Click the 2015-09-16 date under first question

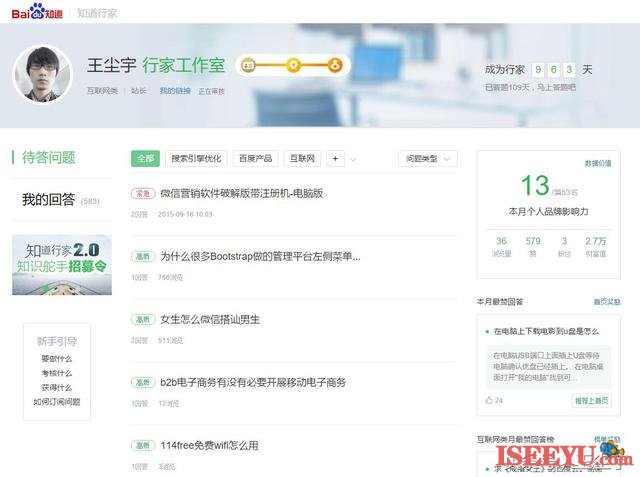tap(185, 214)
